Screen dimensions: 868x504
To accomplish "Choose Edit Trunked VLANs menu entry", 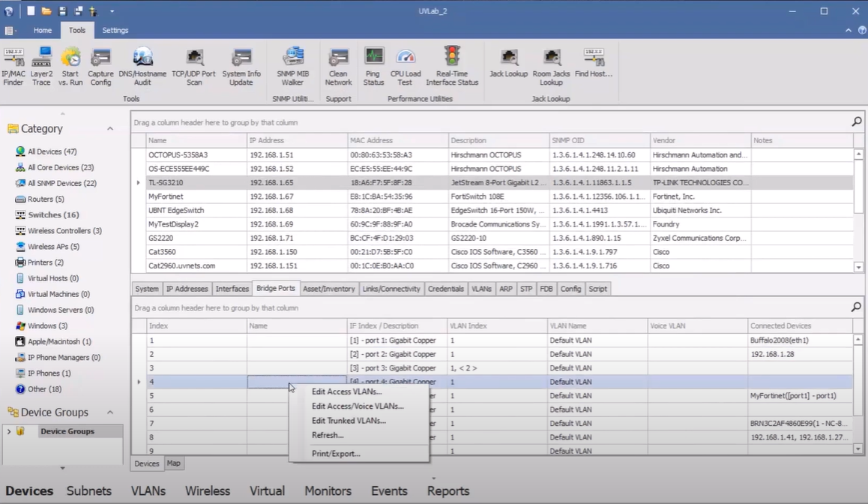I will click(349, 421).
